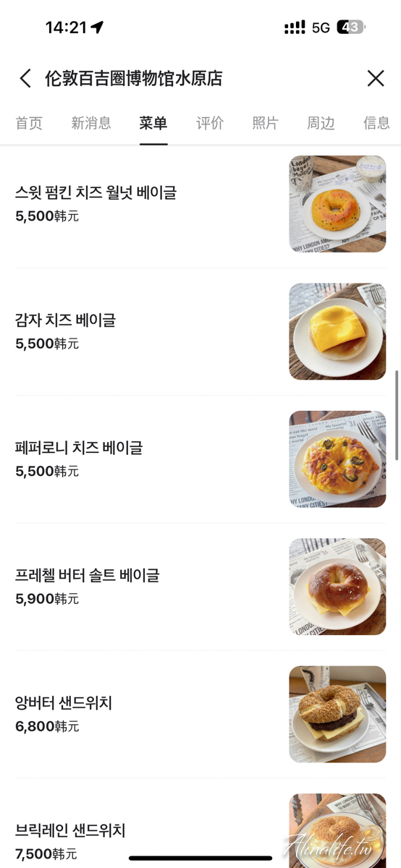Open the 스윗 펌킨 치즈 월넛 베이글 photo

[337, 204]
